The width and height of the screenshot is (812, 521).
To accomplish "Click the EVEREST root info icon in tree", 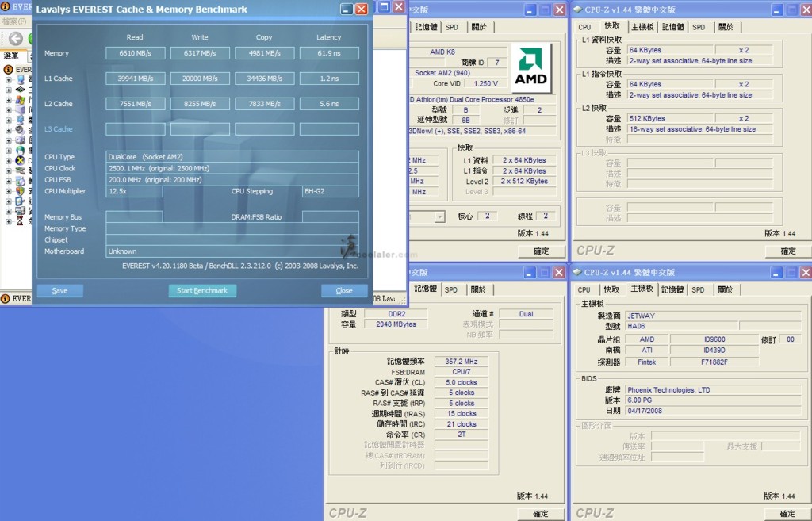I will coord(8,70).
